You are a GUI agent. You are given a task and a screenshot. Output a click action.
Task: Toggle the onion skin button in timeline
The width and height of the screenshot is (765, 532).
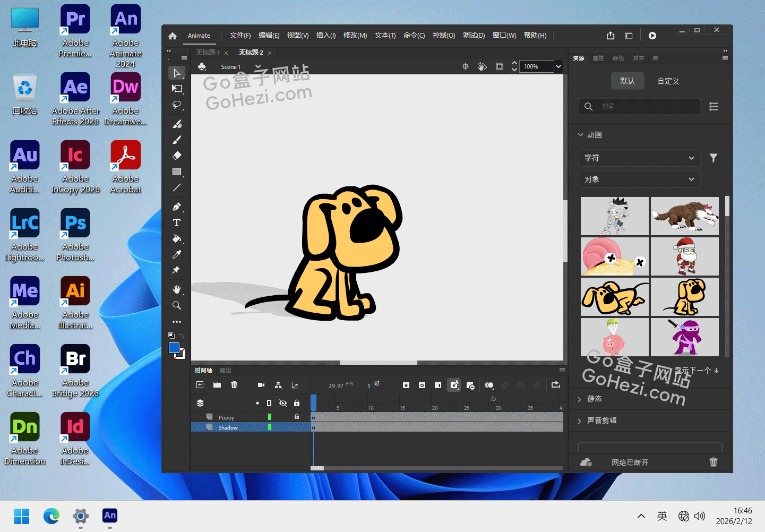[489, 385]
